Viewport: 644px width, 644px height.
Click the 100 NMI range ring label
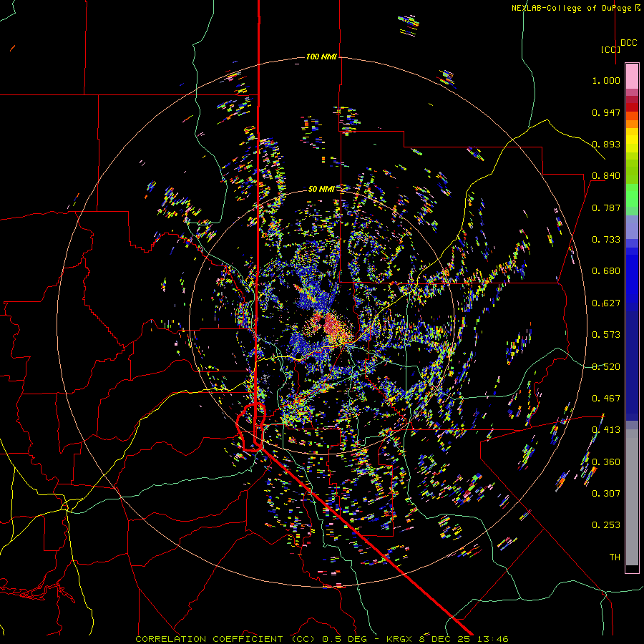[321, 57]
